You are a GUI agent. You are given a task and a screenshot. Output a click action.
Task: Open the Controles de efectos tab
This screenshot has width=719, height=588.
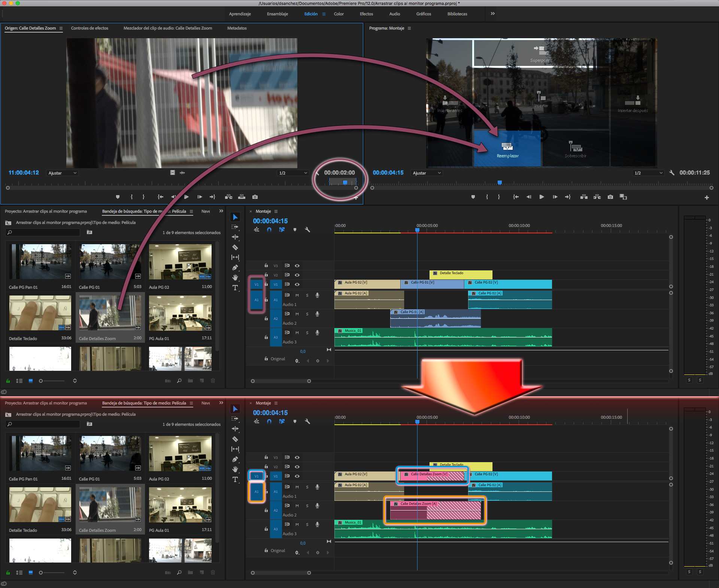click(90, 28)
